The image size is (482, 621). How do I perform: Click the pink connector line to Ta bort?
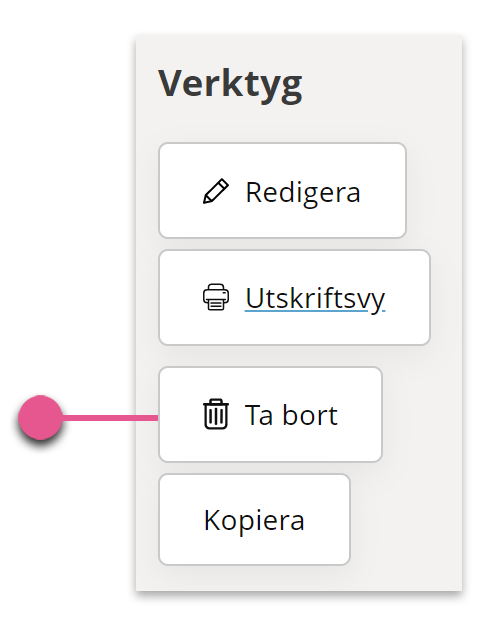click(x=110, y=417)
